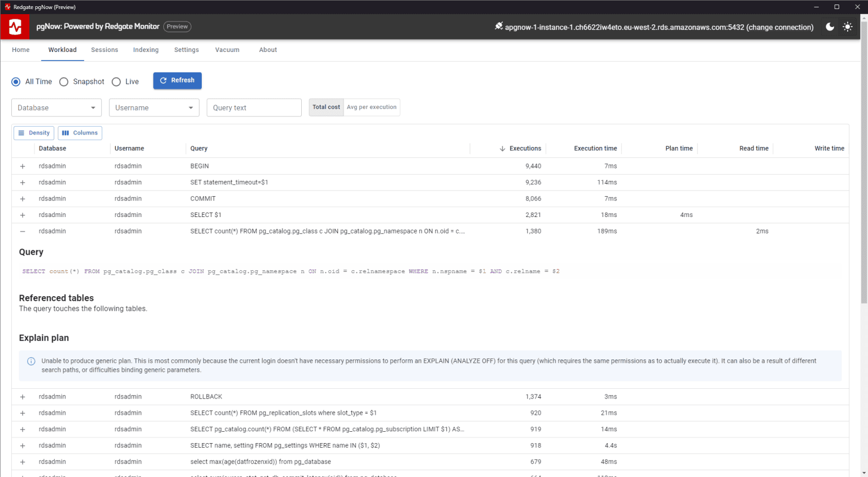Switch to dark theme using the moon icon
This screenshot has height=477, width=868.
830,27
